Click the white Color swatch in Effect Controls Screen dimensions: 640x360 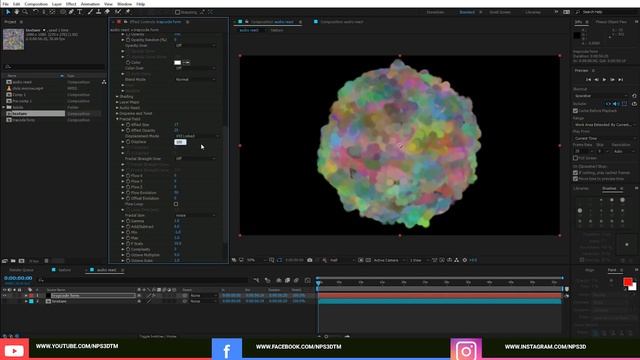pos(178,62)
